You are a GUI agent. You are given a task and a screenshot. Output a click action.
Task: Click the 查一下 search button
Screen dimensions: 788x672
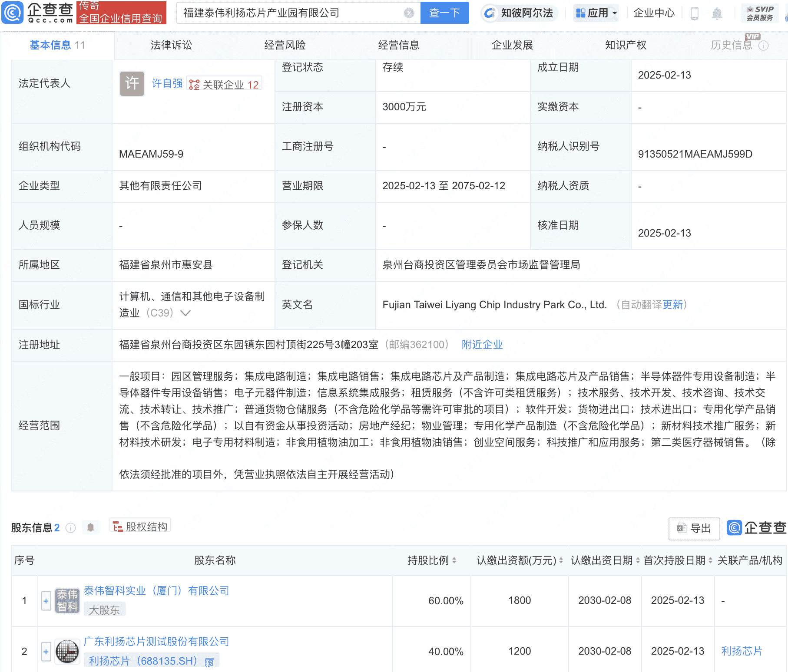pyautogui.click(x=444, y=13)
